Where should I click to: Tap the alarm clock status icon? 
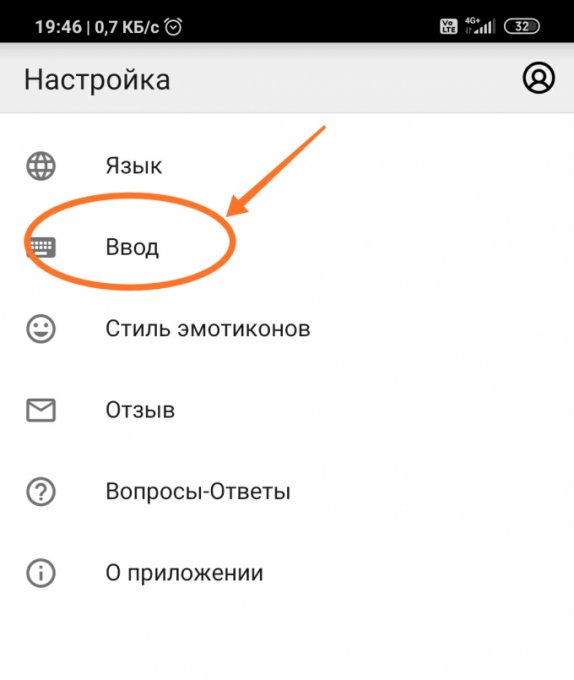173,27
